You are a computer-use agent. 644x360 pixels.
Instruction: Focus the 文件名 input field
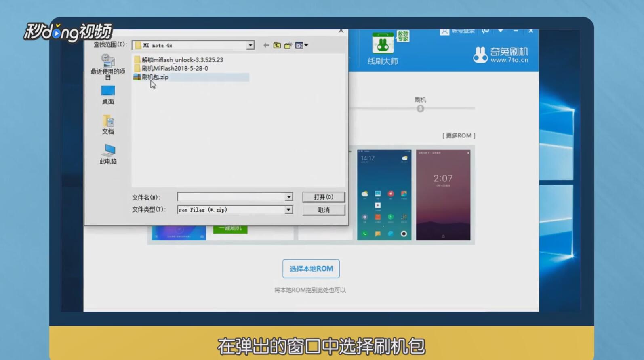231,197
